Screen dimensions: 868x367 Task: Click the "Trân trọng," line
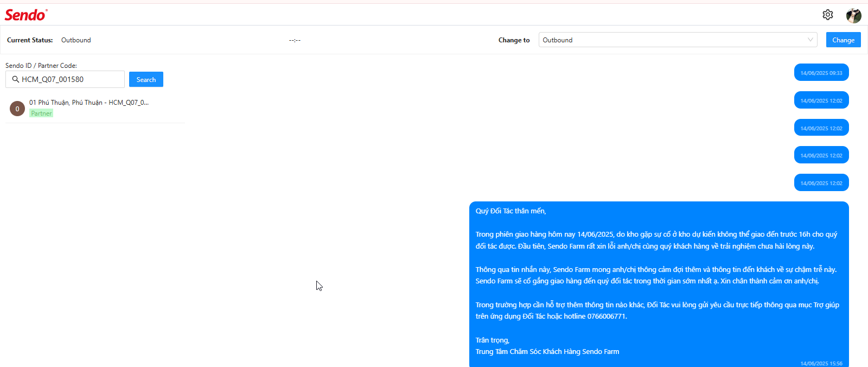[x=493, y=340]
